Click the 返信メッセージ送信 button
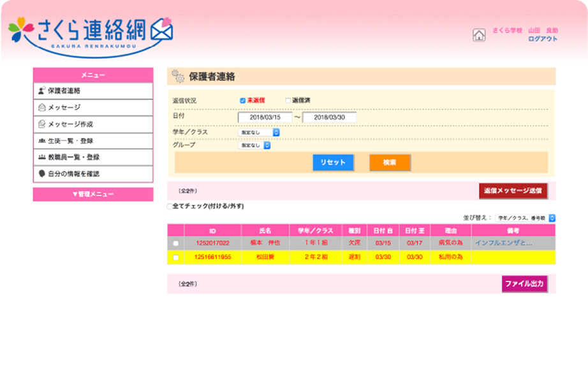Viewport: 588px width, 378px height. 513,191
